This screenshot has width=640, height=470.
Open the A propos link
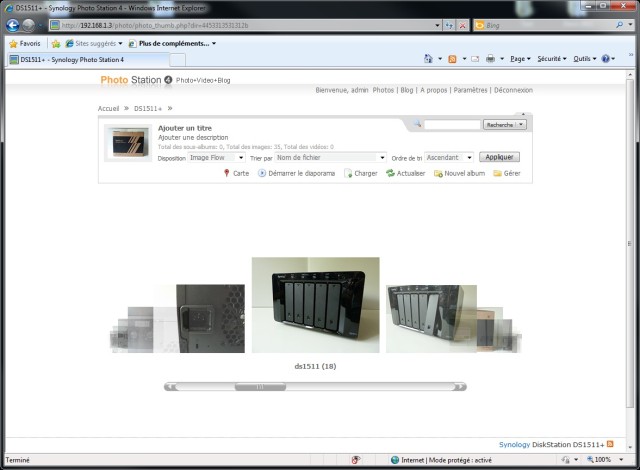433,90
